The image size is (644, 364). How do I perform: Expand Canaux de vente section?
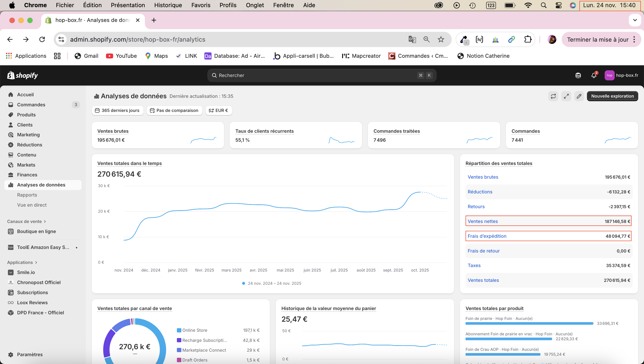pos(26,221)
